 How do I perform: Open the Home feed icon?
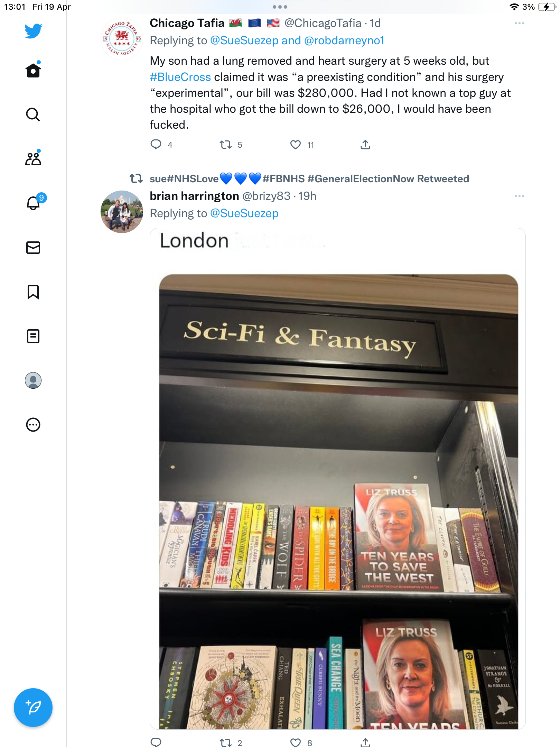33,70
